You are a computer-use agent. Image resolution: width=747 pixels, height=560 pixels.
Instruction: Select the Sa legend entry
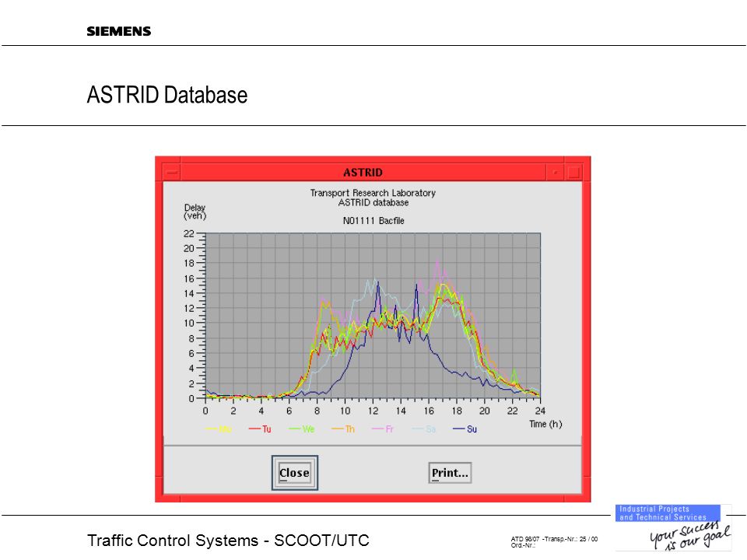[424, 429]
